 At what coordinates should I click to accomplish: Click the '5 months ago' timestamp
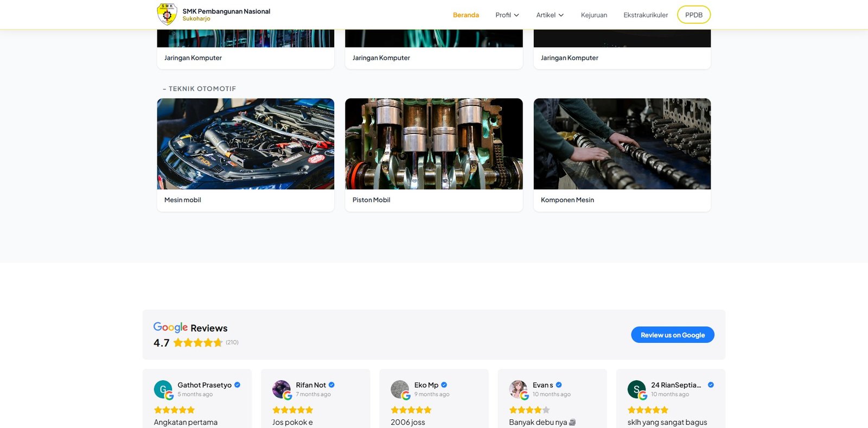195,394
